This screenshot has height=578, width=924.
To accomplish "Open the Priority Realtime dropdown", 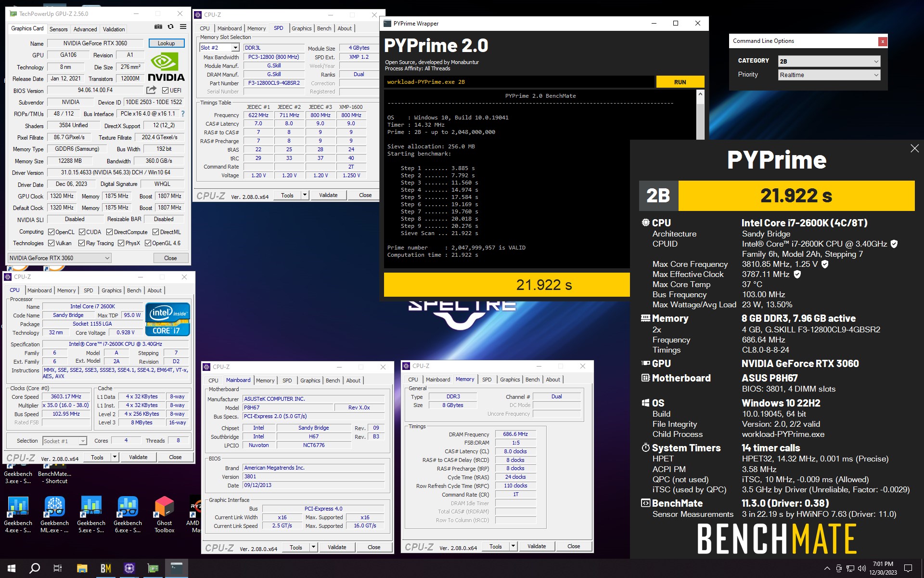I will pos(829,75).
